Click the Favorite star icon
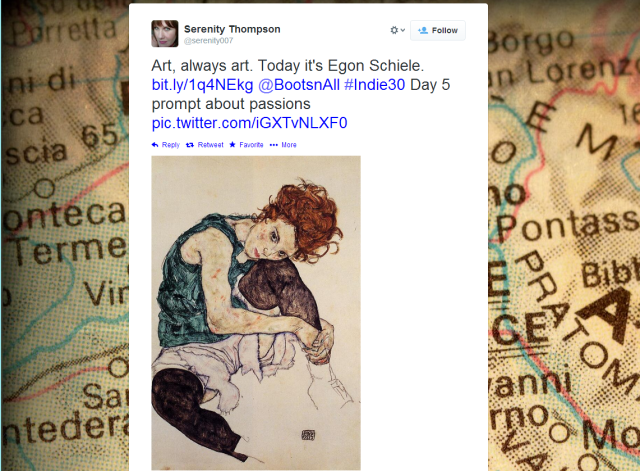 232,144
